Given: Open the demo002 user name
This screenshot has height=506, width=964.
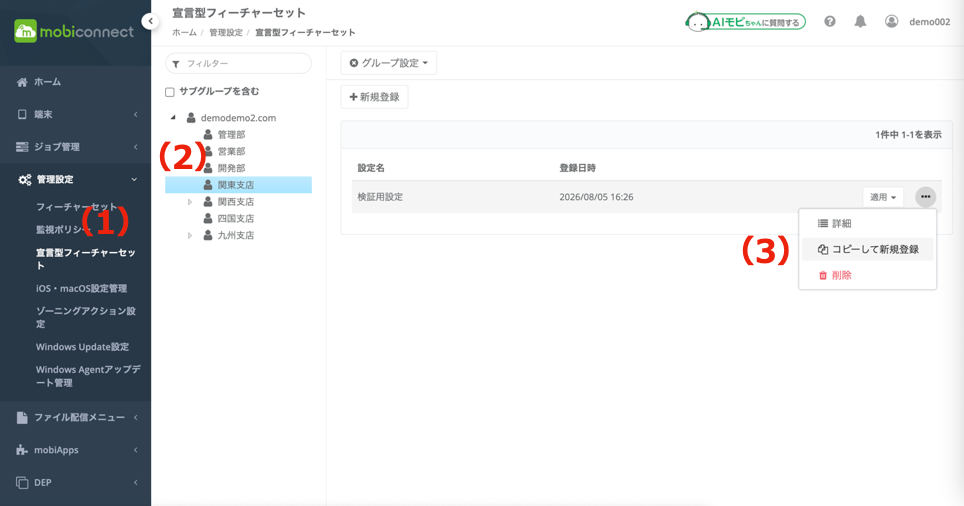Looking at the screenshot, I should 930,22.
